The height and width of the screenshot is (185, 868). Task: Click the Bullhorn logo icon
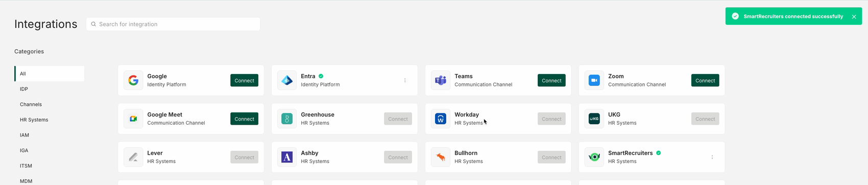tap(441, 157)
